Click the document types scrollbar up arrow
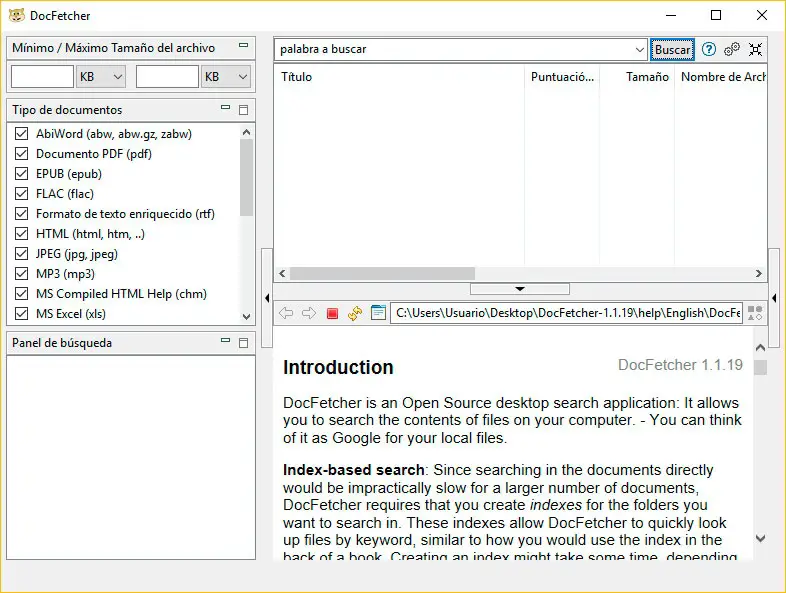This screenshot has width=786, height=593. coord(246,132)
